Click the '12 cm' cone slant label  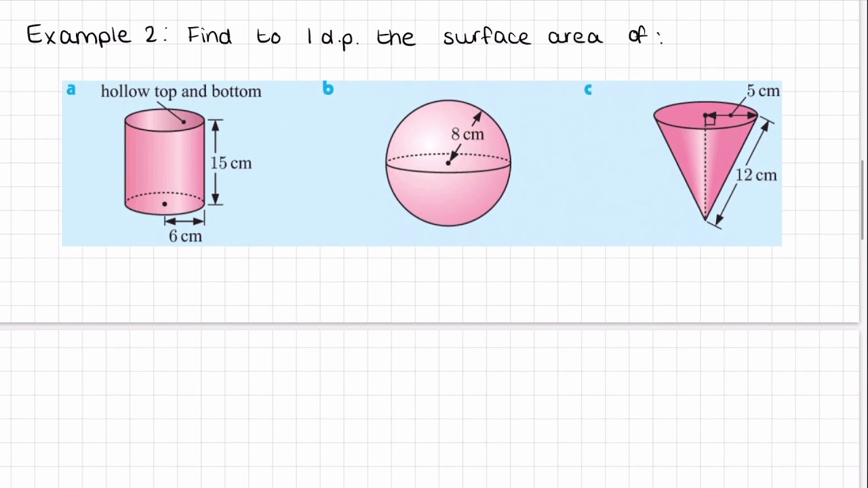(756, 175)
